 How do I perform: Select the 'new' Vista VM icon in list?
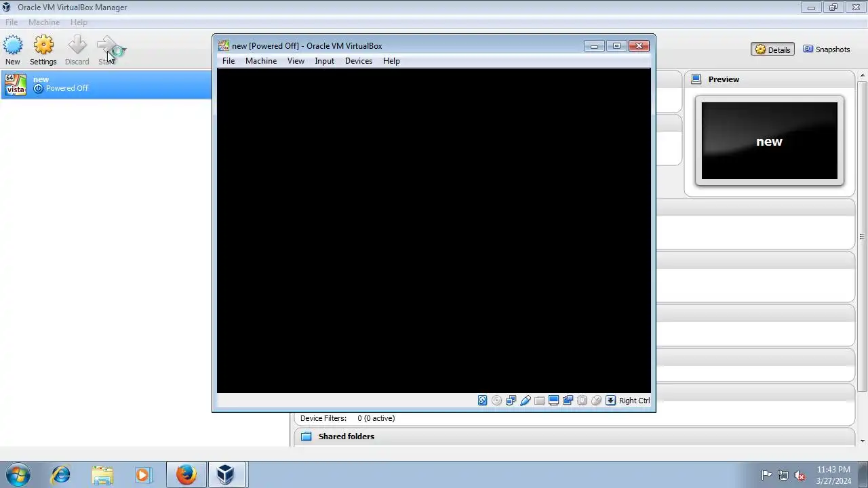pyautogui.click(x=15, y=84)
